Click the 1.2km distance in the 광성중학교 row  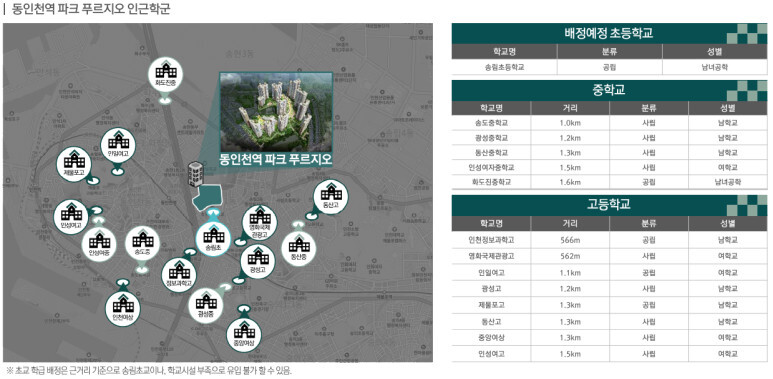coord(570,138)
